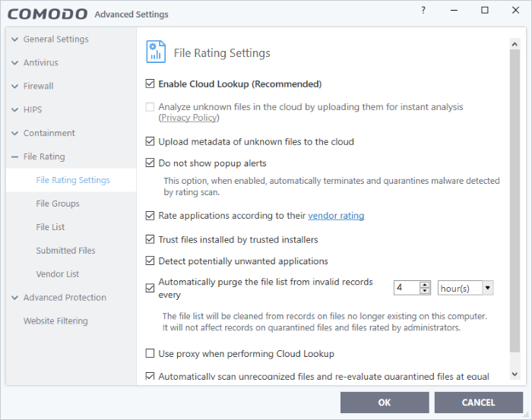Expand the Antivirus section chevron
The width and height of the screenshot is (532, 420).
point(14,63)
